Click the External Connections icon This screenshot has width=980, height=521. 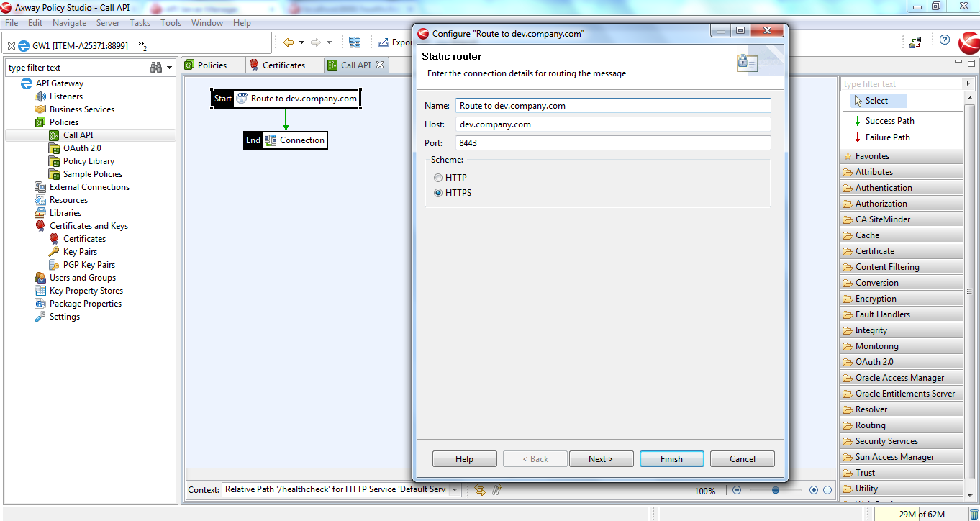40,187
